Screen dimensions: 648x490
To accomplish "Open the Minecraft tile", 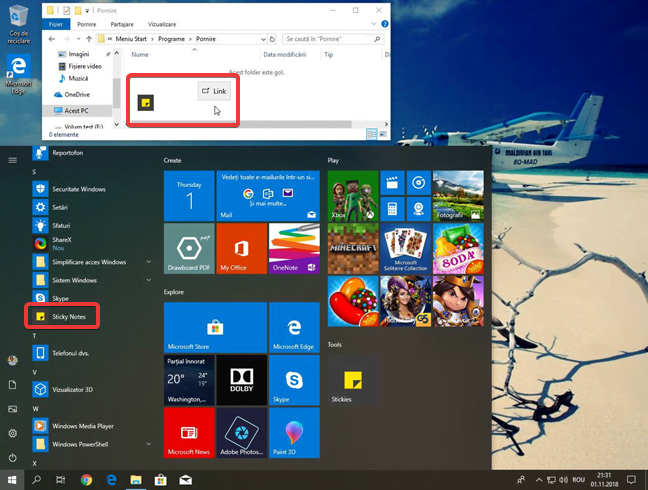I will tap(353, 248).
